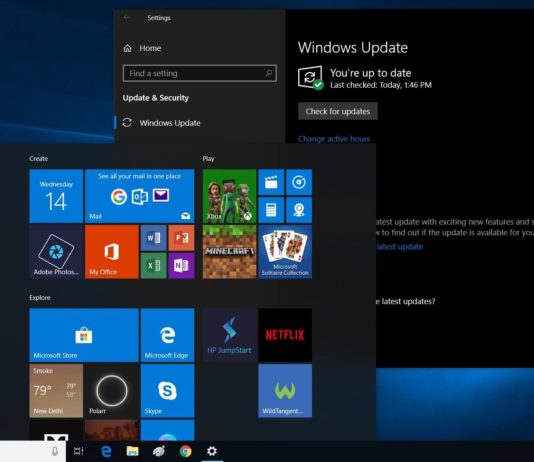Open the Xbox tile

(x=230, y=196)
